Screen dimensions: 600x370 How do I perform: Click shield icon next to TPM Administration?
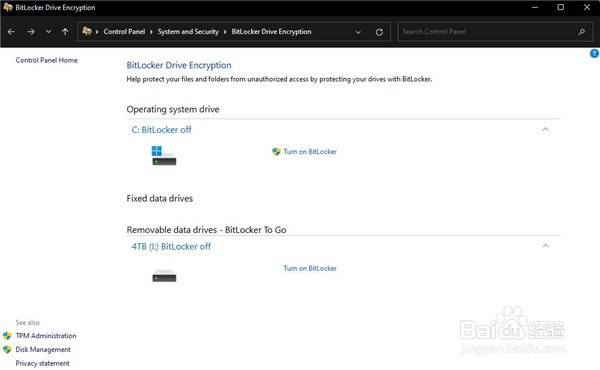7,336
